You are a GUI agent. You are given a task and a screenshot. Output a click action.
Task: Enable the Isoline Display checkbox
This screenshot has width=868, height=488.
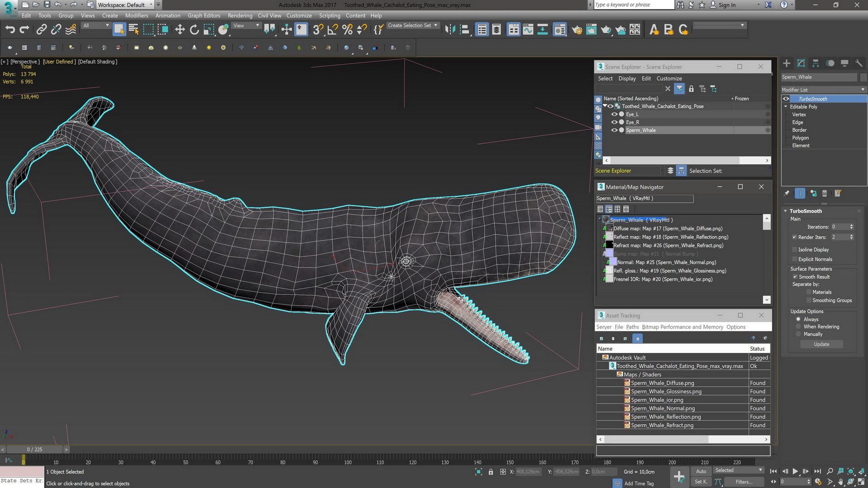coord(795,249)
